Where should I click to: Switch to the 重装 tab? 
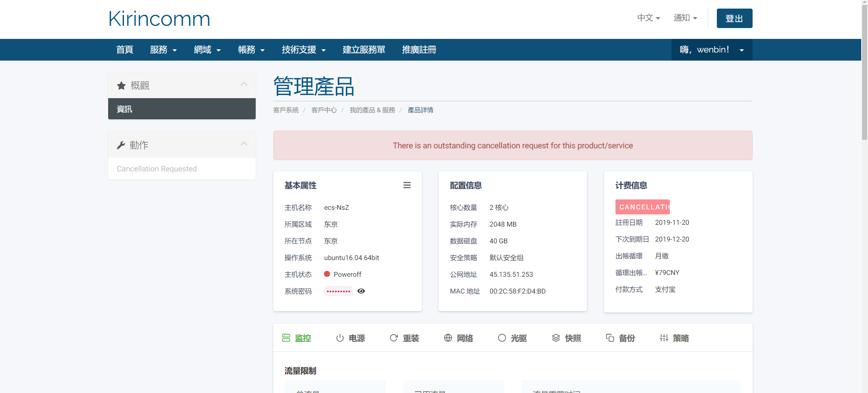point(405,338)
